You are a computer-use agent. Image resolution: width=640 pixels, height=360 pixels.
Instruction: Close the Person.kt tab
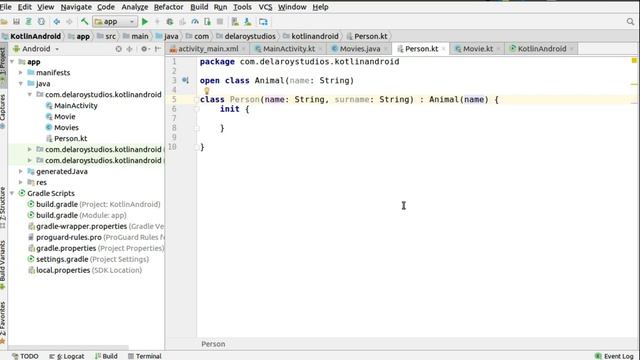444,49
